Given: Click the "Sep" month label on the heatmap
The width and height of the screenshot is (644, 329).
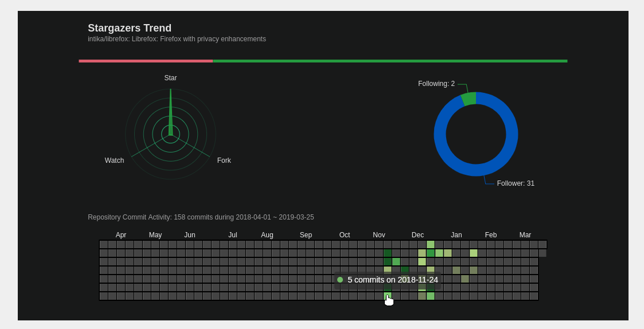Looking at the screenshot, I should tap(306, 235).
